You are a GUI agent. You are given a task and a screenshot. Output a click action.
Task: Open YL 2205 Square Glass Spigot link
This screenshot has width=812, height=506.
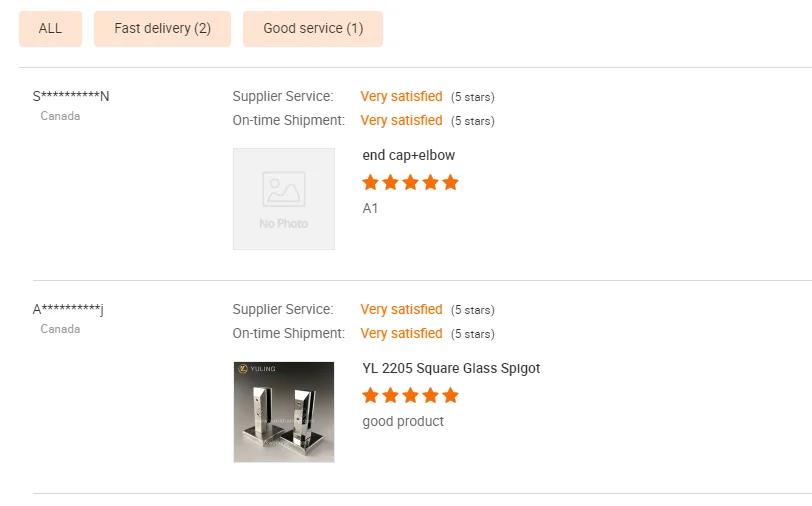(451, 368)
